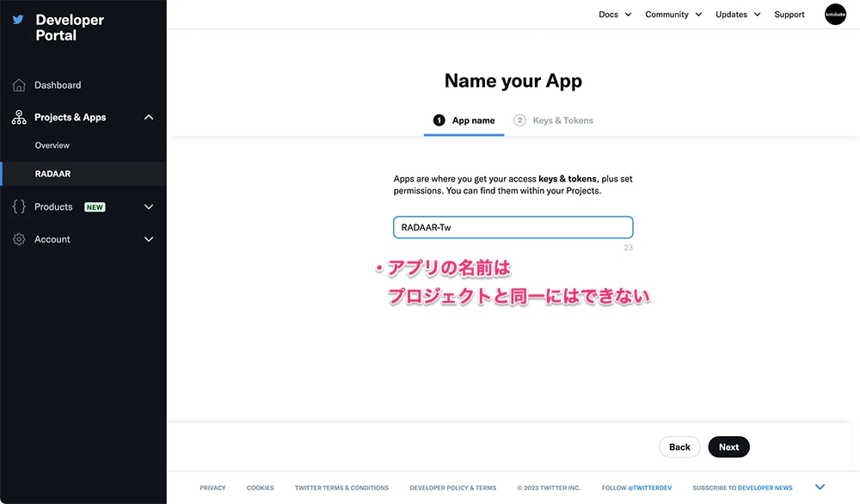Select the RADAAR project in sidebar
This screenshot has height=504, width=860.
[52, 174]
